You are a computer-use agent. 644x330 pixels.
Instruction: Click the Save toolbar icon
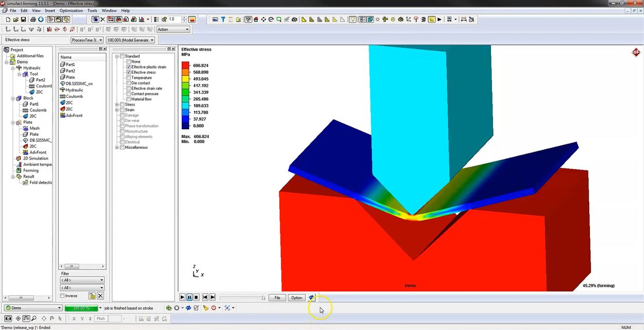[x=24, y=19]
